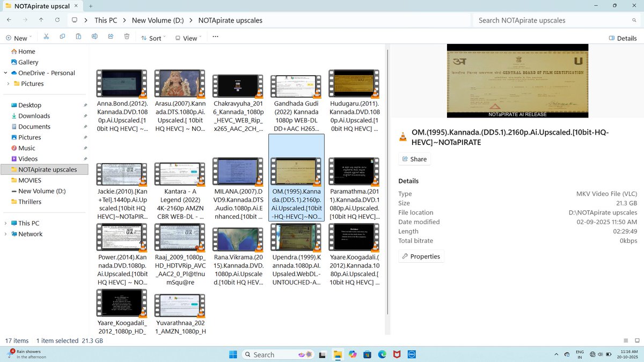Open the New dropdown menu
The image size is (644, 362).
pos(19,38)
